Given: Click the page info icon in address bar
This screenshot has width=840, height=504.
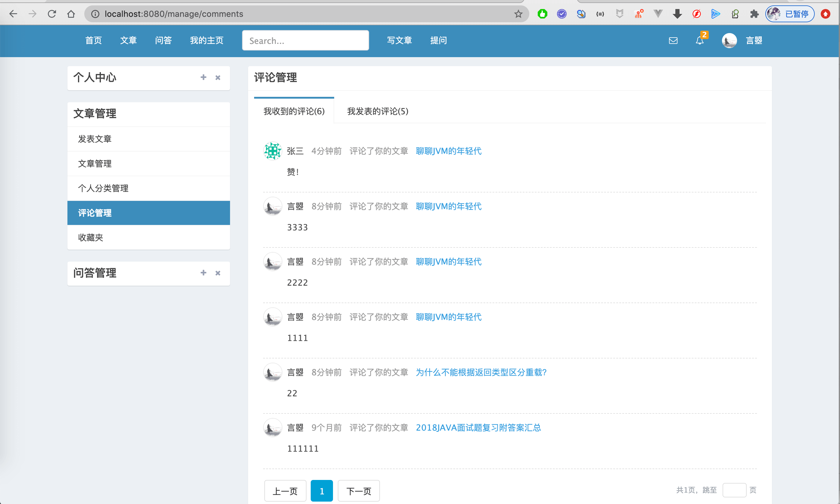Looking at the screenshot, I should [95, 14].
